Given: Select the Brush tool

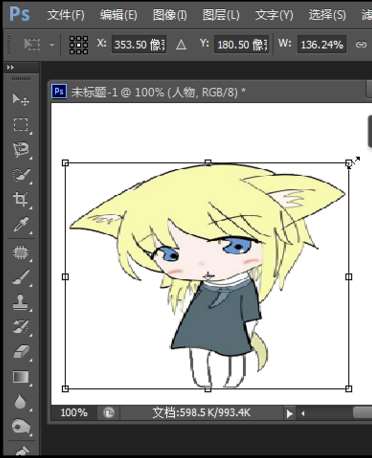Looking at the screenshot, I should tap(21, 277).
